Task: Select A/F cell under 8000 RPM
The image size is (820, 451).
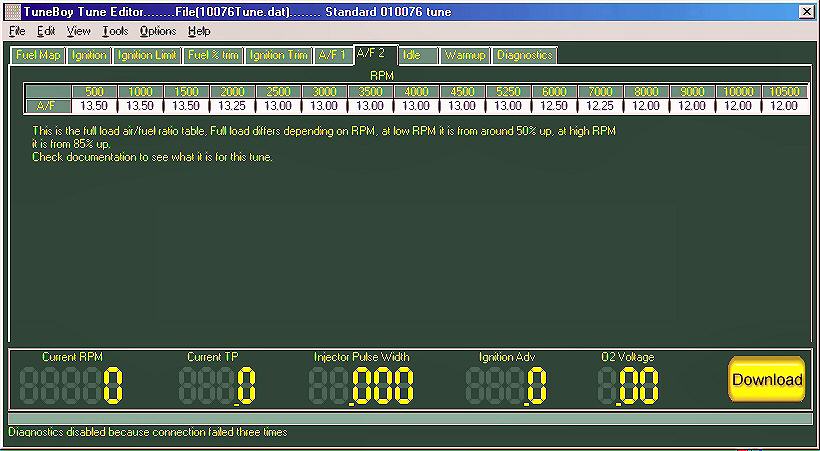Action: [x=646, y=106]
